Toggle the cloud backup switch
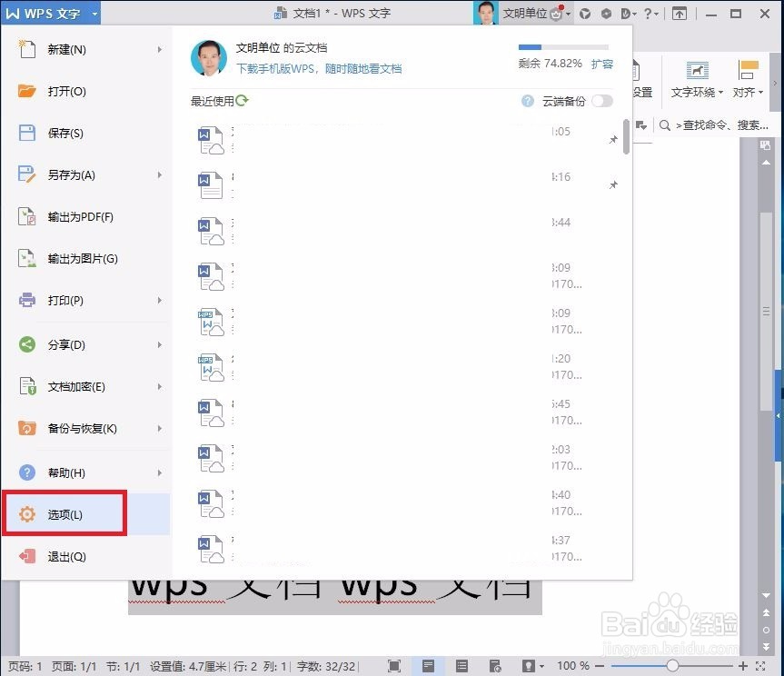 tap(602, 101)
